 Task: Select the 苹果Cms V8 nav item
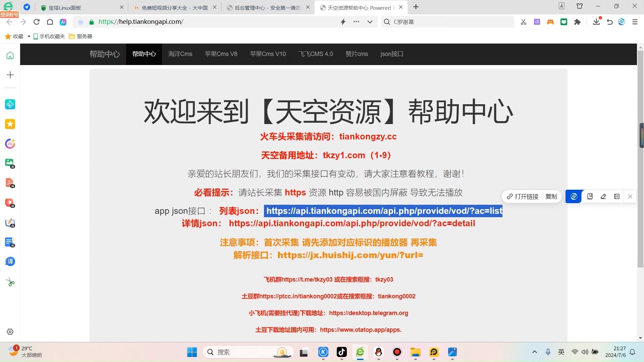(x=221, y=54)
